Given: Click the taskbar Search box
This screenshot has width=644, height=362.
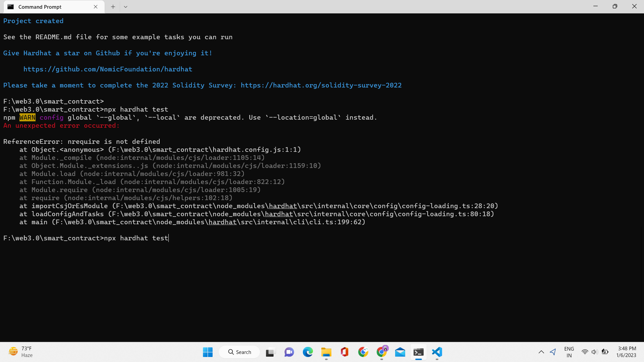Looking at the screenshot, I should coord(239,352).
